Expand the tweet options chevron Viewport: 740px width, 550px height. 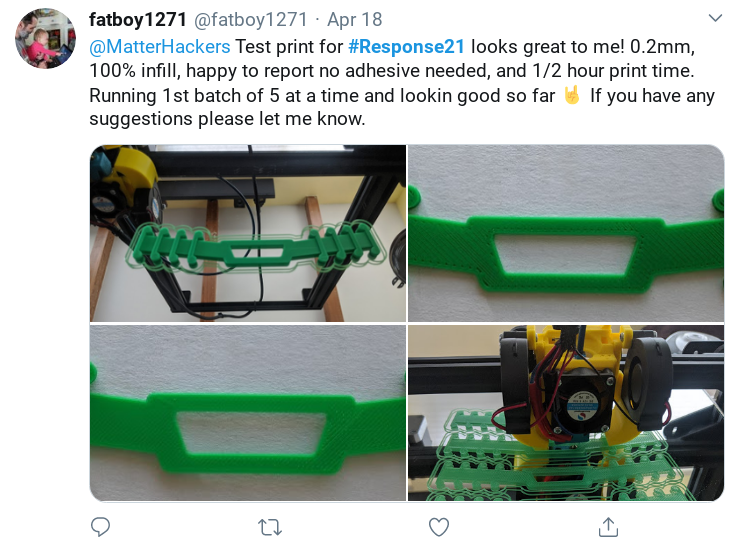tap(715, 18)
